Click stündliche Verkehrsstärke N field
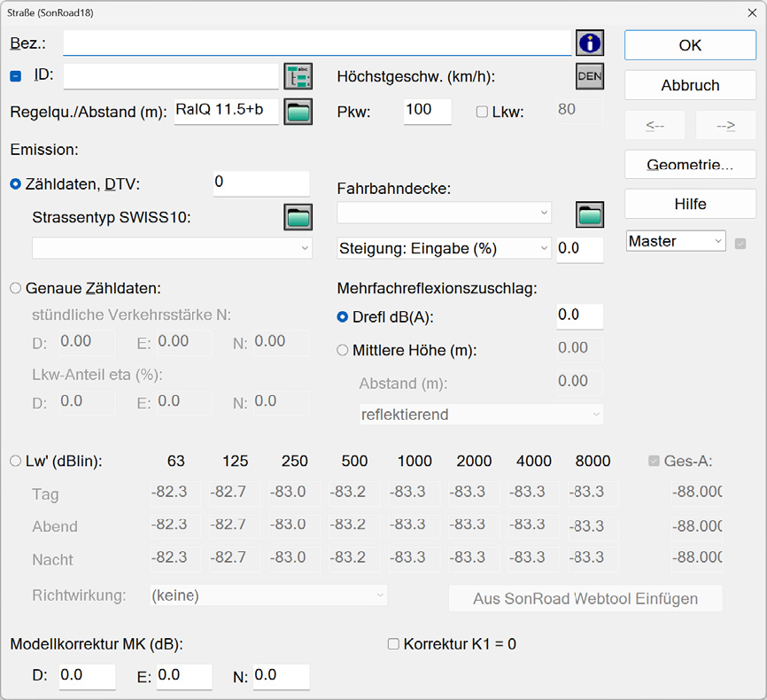Viewport: 767px width, 700px height. (282, 343)
